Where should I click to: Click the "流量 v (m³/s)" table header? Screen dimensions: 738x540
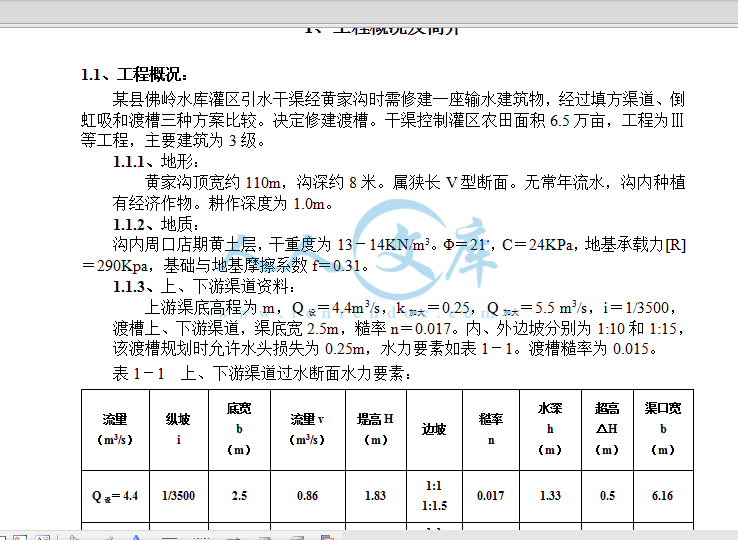click(307, 429)
